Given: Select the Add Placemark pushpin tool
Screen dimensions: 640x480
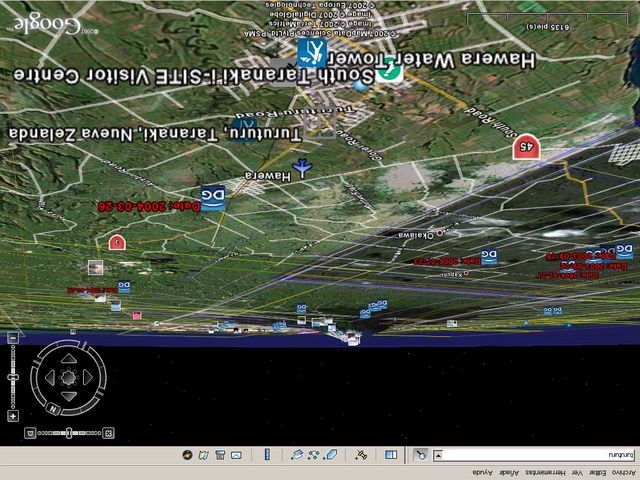Looking at the screenshot, I should 361,454.
